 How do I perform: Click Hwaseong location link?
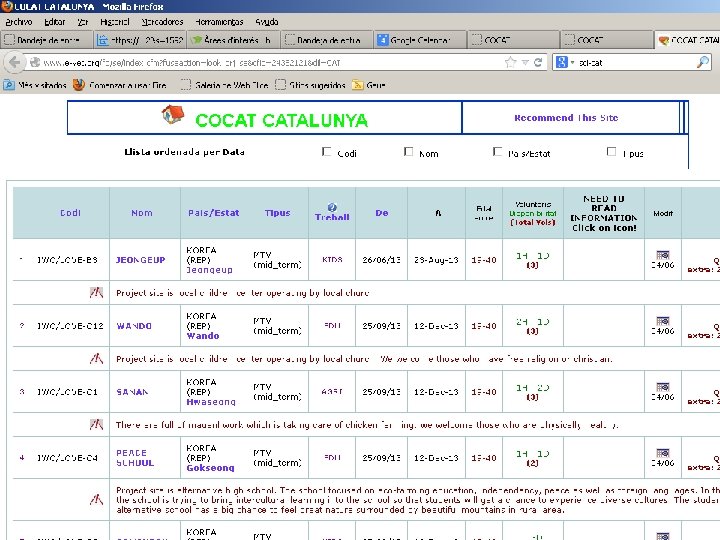[x=211, y=402]
